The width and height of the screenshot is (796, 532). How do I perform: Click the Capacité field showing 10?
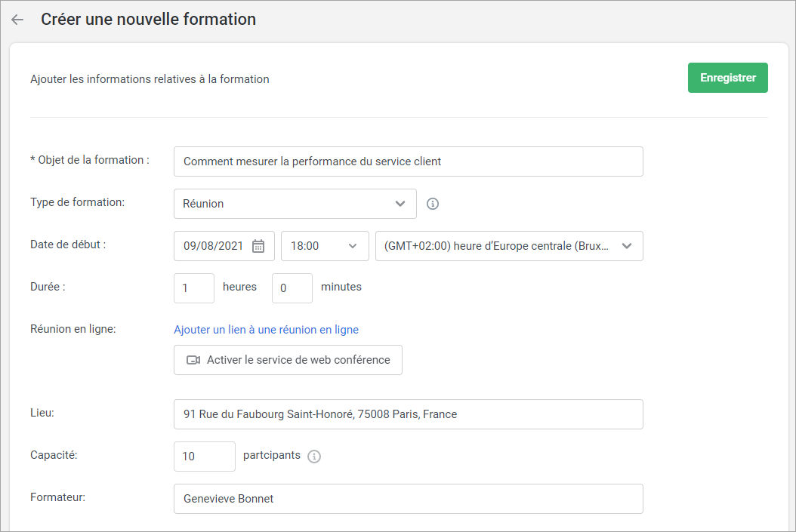click(x=204, y=457)
